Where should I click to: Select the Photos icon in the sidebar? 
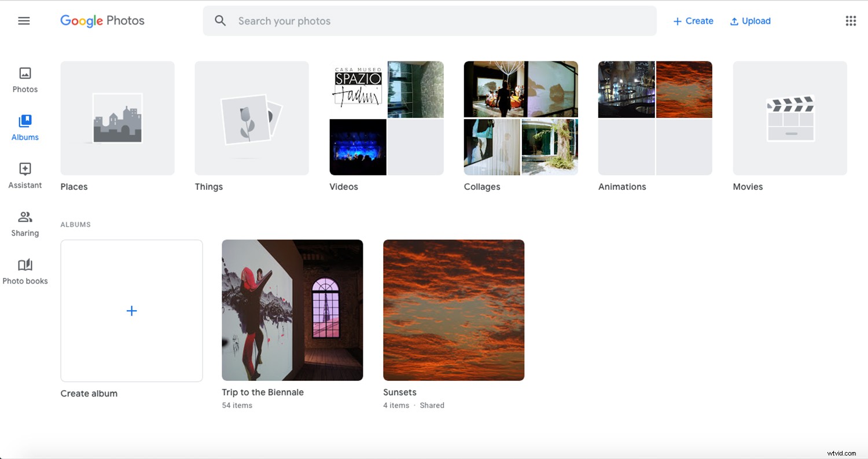pyautogui.click(x=25, y=74)
